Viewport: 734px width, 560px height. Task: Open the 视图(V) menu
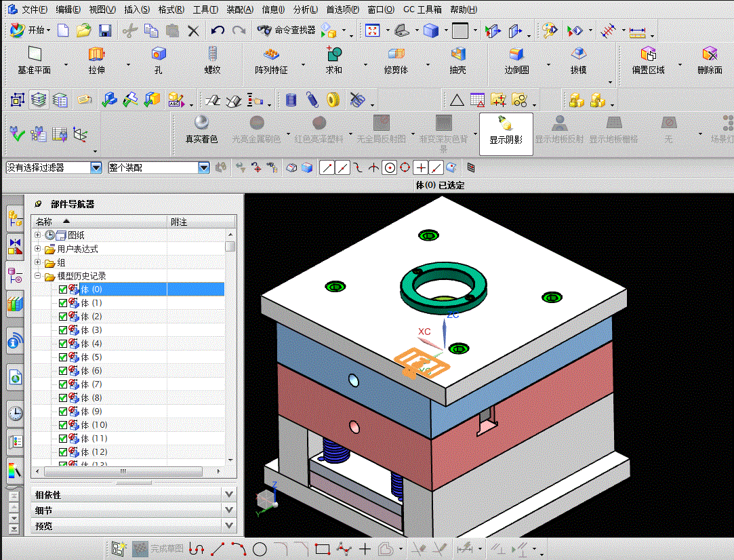(x=102, y=9)
